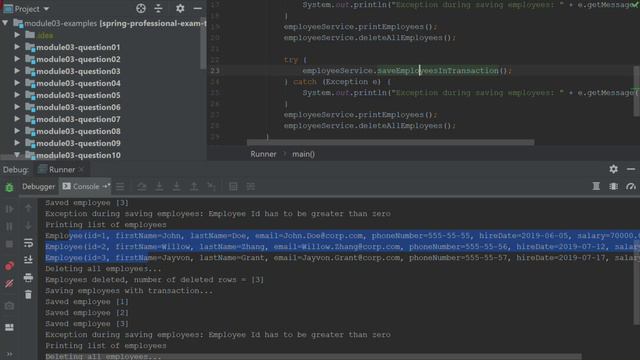640x360 pixels.
Task: Select the Console tab
Action: click(86, 187)
